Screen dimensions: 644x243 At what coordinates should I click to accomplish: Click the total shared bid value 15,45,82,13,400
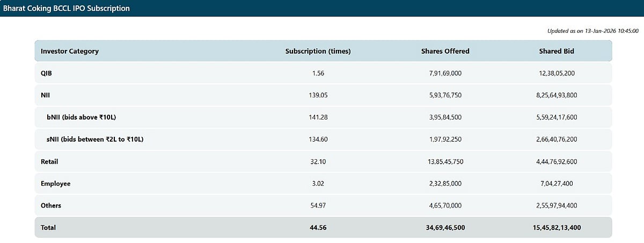(x=557, y=227)
